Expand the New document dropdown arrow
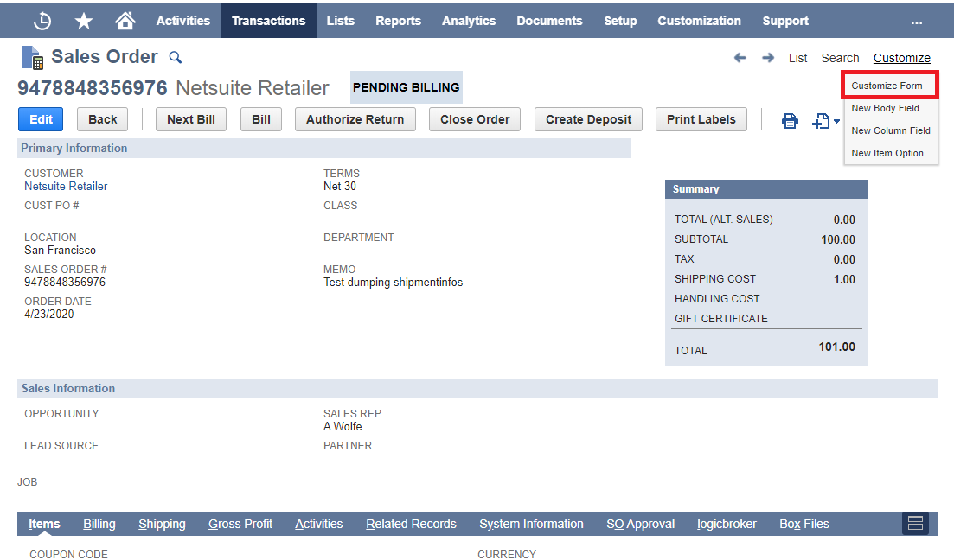Viewport: 954px width, 560px height. coord(836,122)
